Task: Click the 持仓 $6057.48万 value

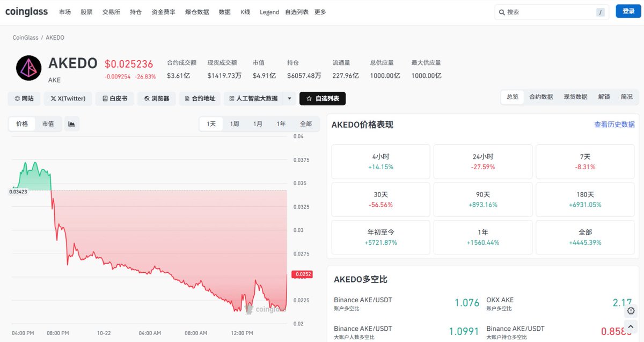Action: (x=304, y=76)
